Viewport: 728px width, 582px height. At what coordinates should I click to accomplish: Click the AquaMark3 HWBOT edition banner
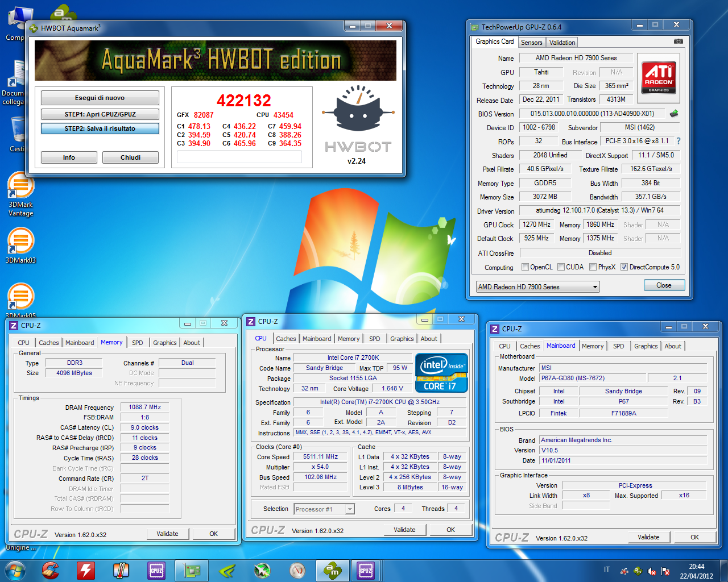click(216, 60)
